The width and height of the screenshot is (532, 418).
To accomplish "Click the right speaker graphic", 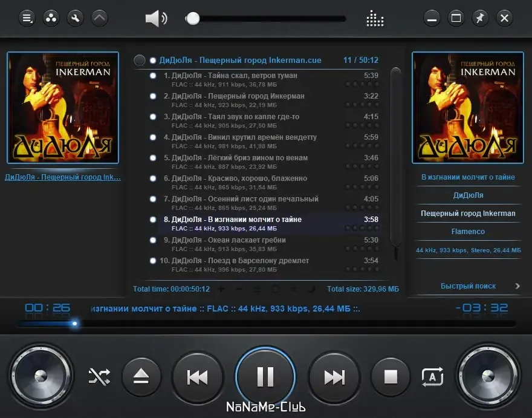I will coord(488,376).
